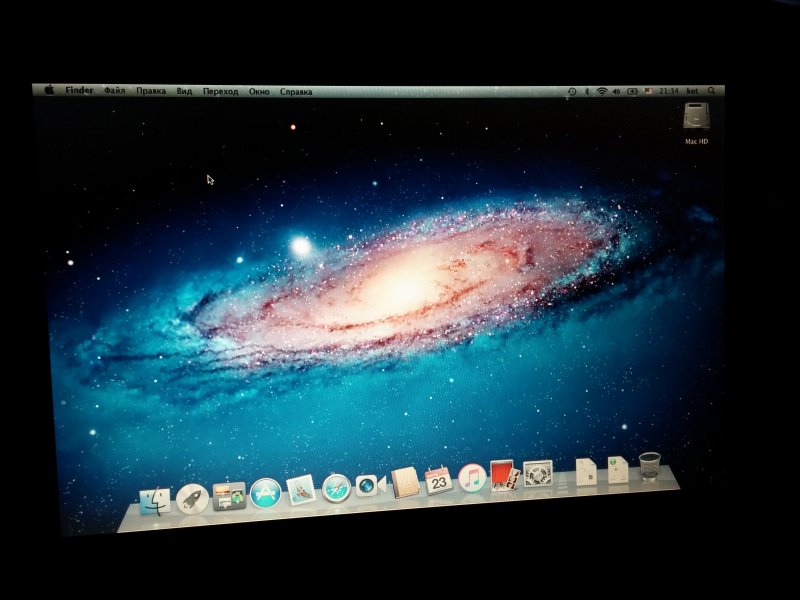Open Calendar icon showing 23
This screenshot has width=800, height=600.
pyautogui.click(x=439, y=480)
